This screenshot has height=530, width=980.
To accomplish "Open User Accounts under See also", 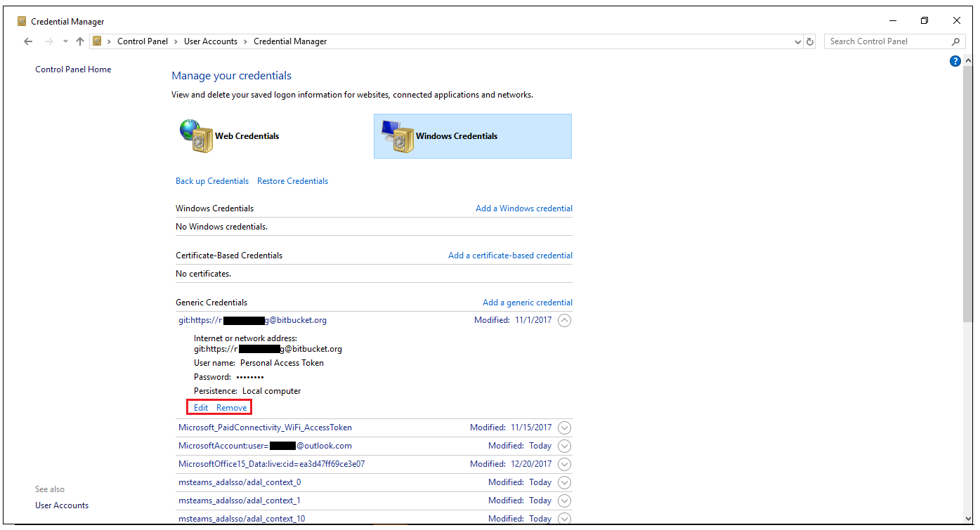I will click(x=62, y=505).
